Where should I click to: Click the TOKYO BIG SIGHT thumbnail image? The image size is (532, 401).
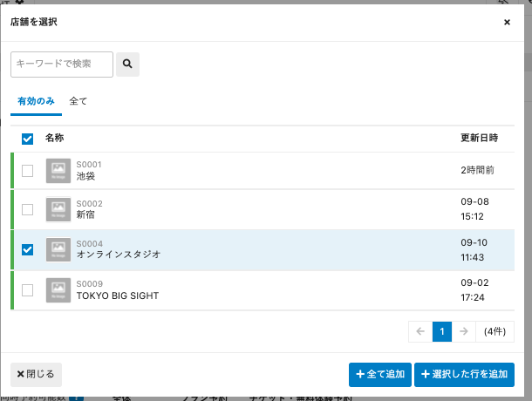58,289
